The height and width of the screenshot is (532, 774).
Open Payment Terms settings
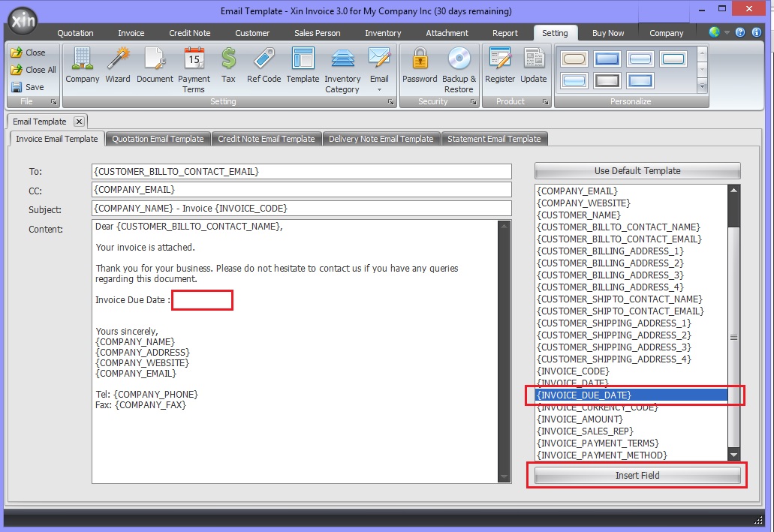[194, 70]
